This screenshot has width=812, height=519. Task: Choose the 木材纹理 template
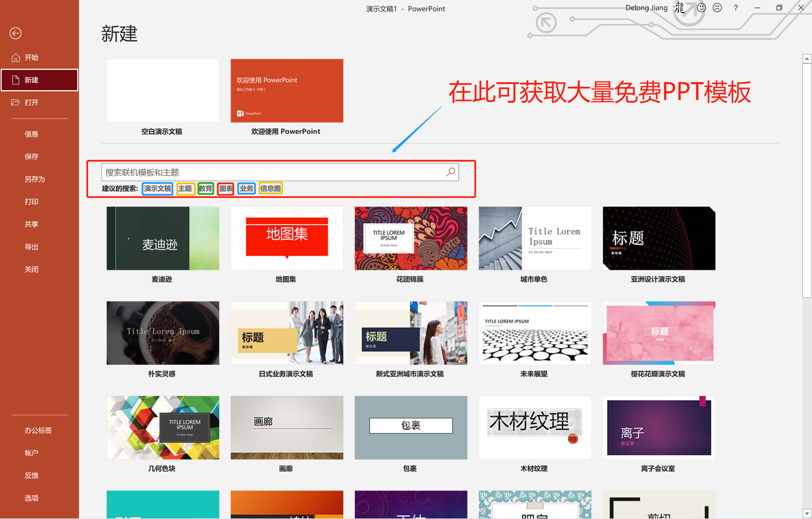pyautogui.click(x=535, y=428)
